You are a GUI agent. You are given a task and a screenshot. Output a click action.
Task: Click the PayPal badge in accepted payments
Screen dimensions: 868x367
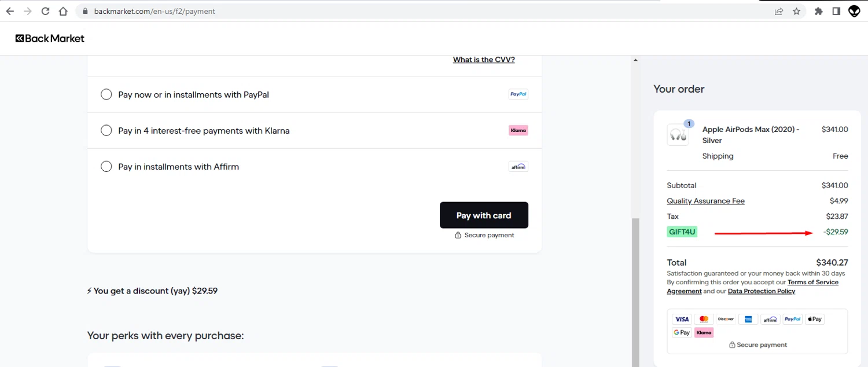click(x=792, y=319)
